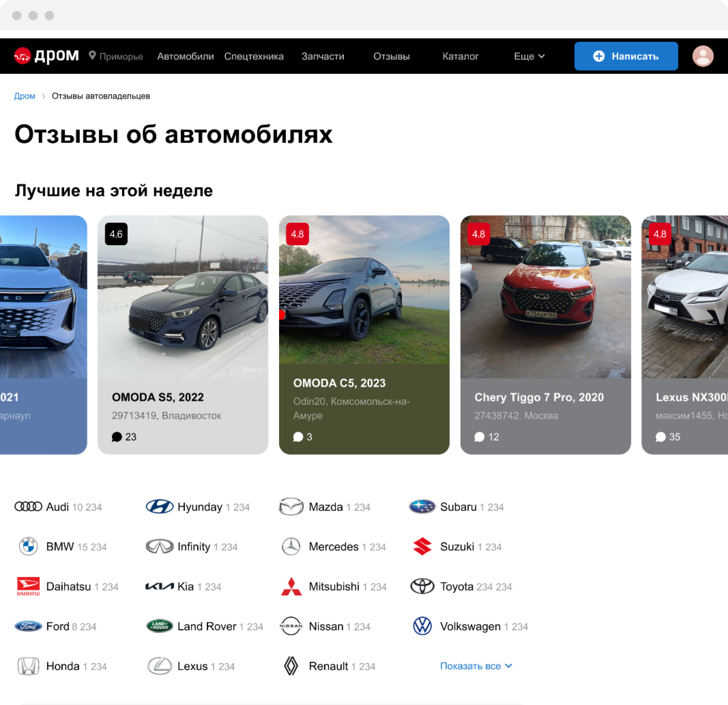Click the 4.8 rating badge on Chery Tiggo
Screen dimensions: 728x705
click(x=478, y=234)
